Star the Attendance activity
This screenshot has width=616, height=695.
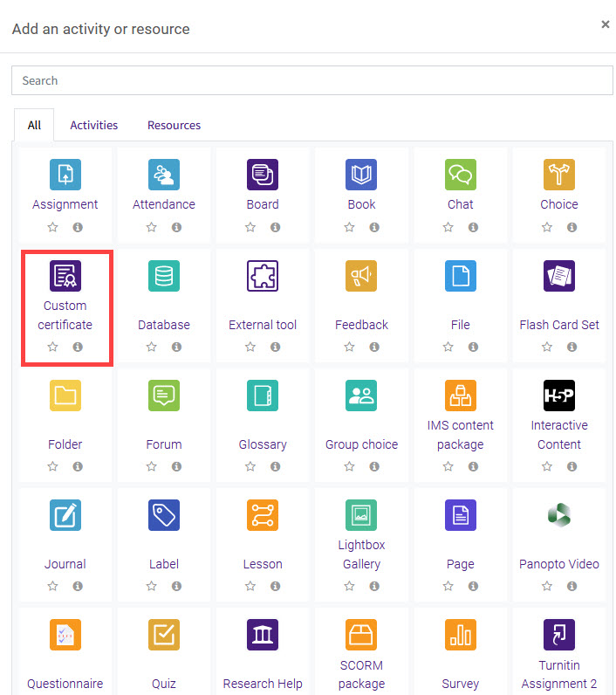(152, 227)
